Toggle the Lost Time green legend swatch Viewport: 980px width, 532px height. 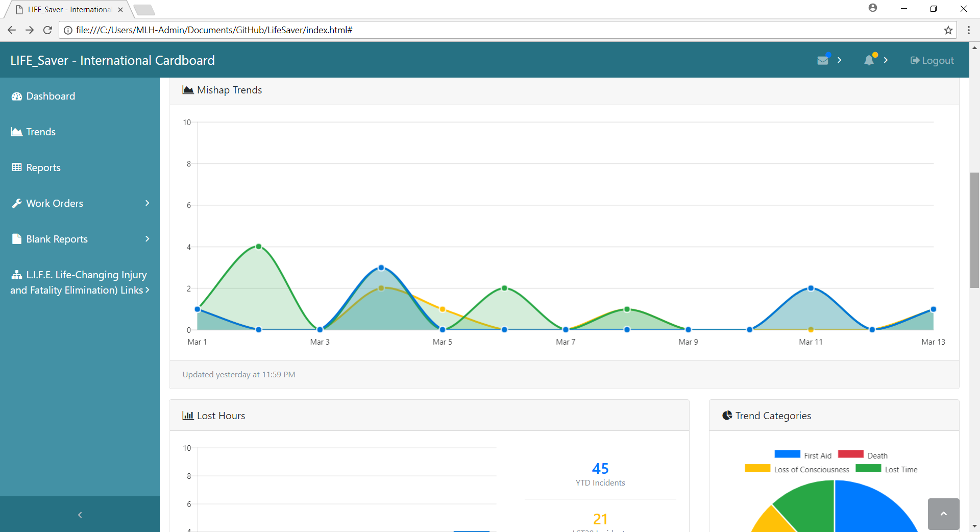tap(868, 468)
